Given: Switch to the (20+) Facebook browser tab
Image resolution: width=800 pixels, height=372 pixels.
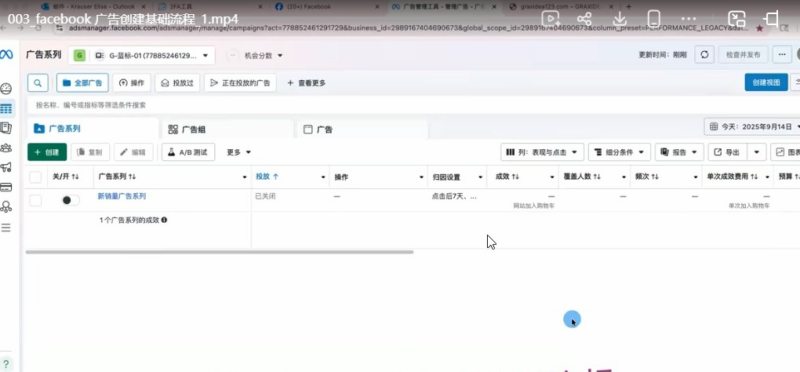Looking at the screenshot, I should (x=327, y=7).
